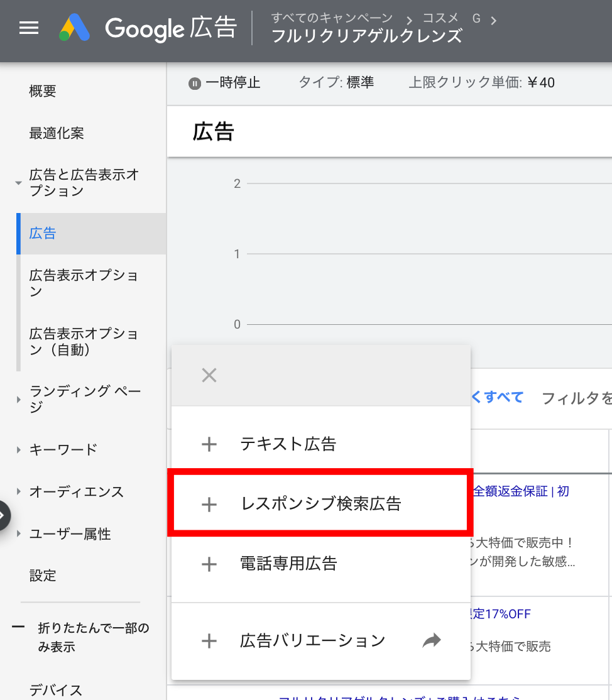Open デバイス in the sidebar

pos(56,690)
